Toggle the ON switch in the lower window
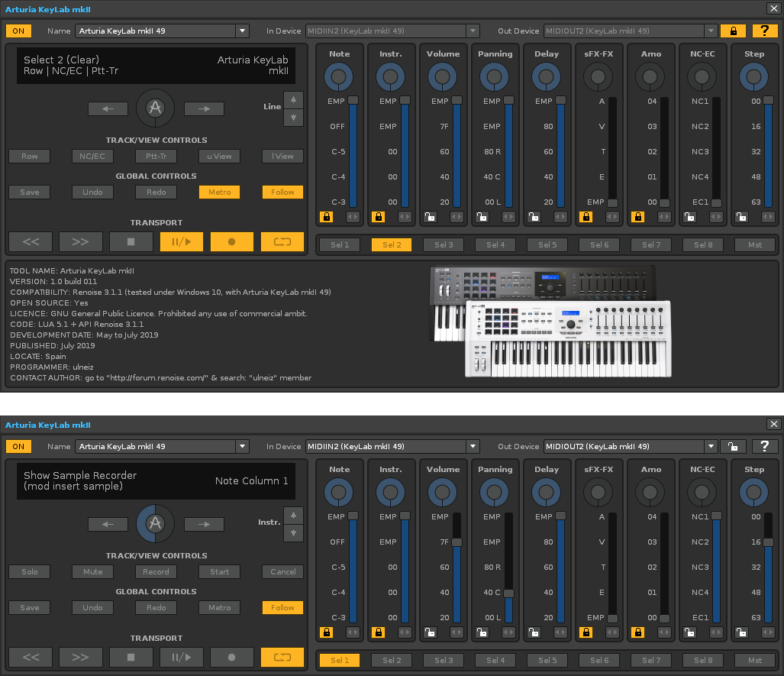Screen dimensions: 784x676 [18, 446]
